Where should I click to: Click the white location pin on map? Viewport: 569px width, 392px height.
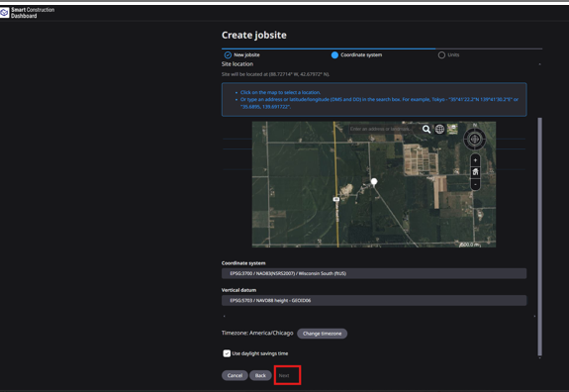coord(374,182)
